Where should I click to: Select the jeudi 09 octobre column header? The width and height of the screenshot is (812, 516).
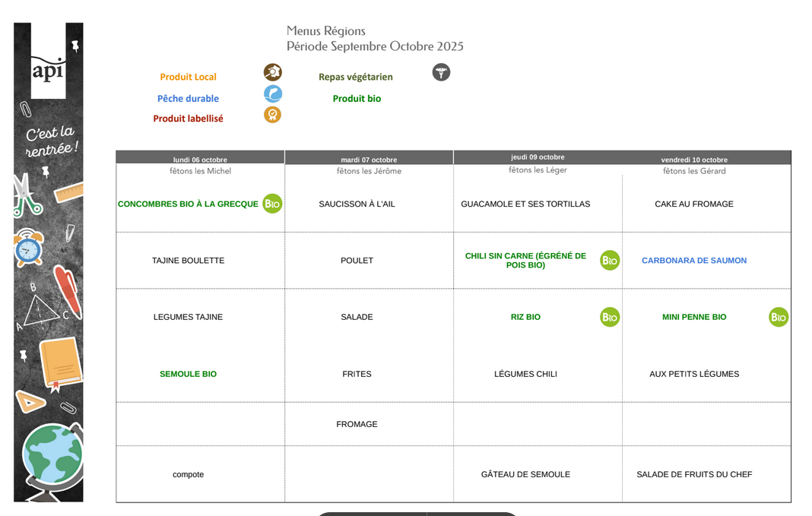pyautogui.click(x=538, y=157)
